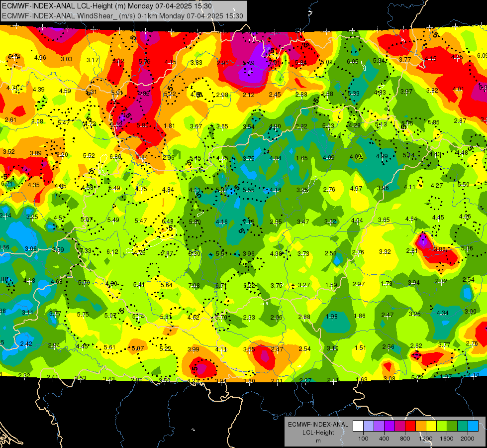Click the wind shear value 6.05
The image size is (487, 448).
point(353,62)
